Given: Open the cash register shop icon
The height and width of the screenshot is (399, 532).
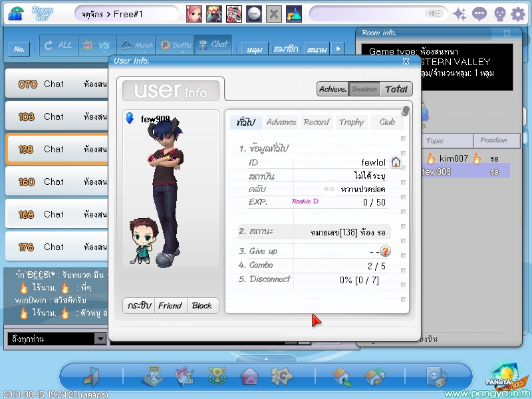Looking at the screenshot, I should (x=152, y=376).
